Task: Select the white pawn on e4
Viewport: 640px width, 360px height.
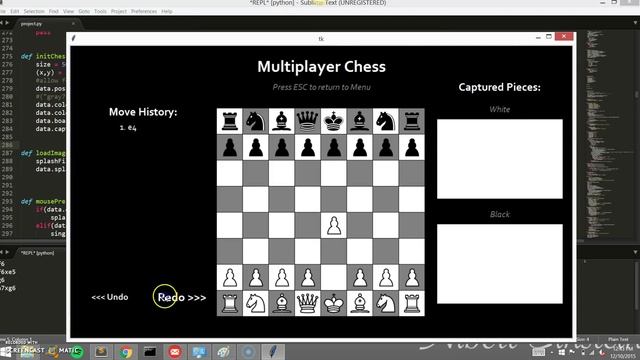Action: coord(334,226)
